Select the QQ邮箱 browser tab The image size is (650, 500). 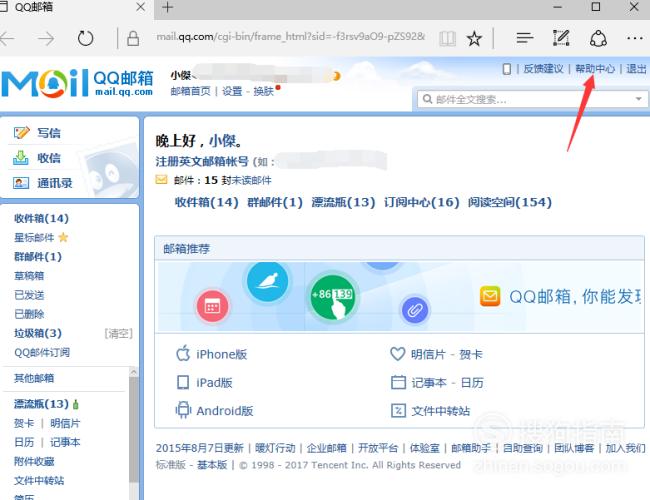(x=76, y=7)
